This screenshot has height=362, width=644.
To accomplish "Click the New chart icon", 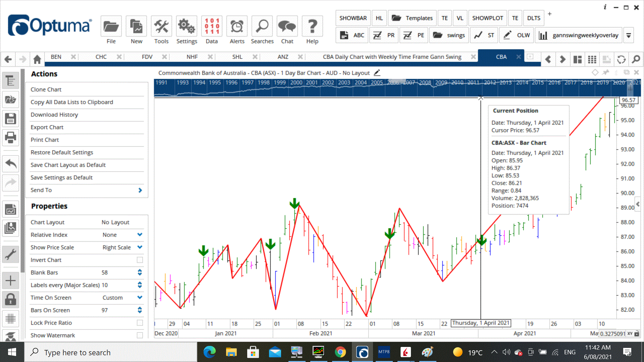I will [136, 26].
